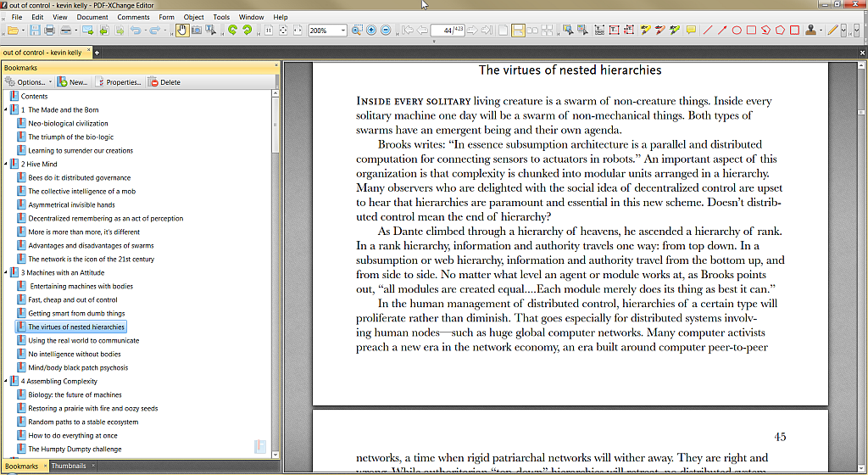868x475 pixels.
Task: Open the Tools menu
Action: [x=221, y=17]
